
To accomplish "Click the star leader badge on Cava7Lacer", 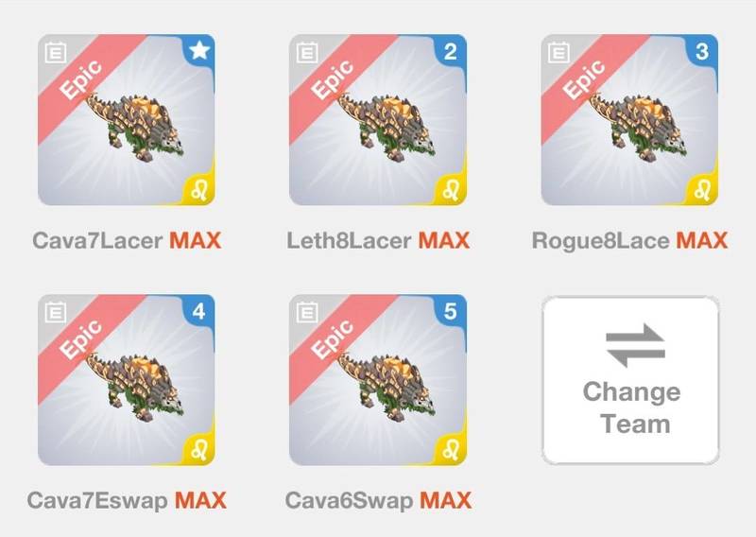I will 199,51.
